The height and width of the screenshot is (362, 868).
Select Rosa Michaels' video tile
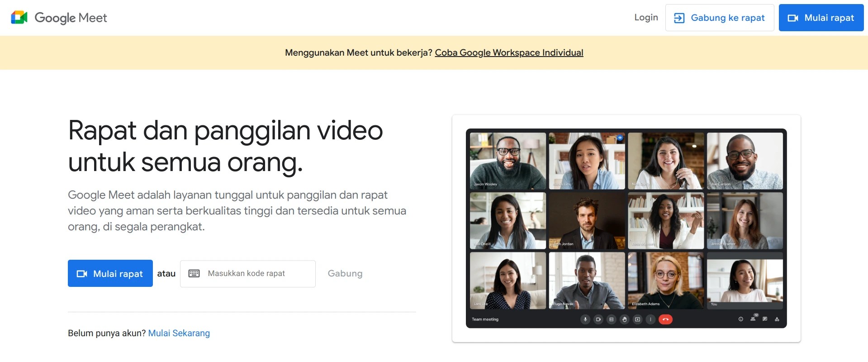tap(666, 221)
